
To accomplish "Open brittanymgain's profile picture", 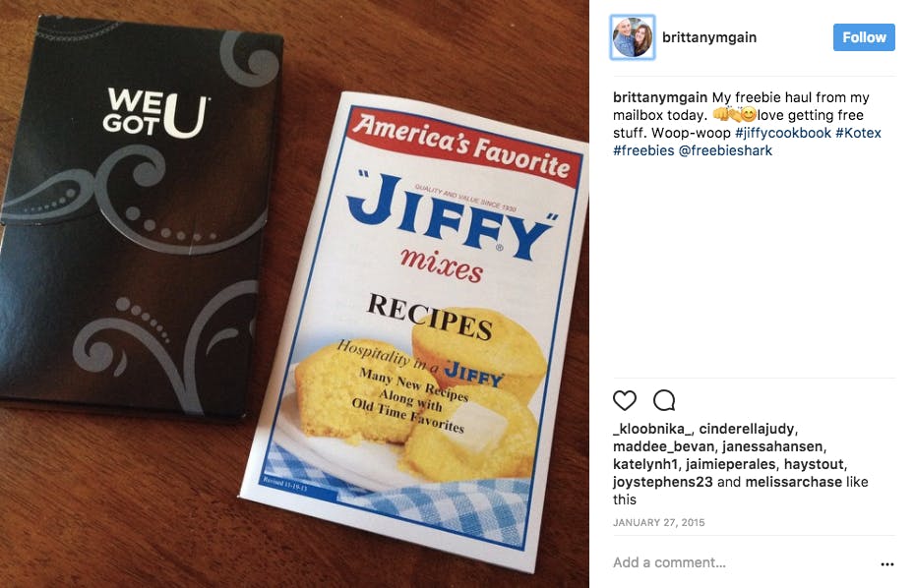I will [633, 37].
